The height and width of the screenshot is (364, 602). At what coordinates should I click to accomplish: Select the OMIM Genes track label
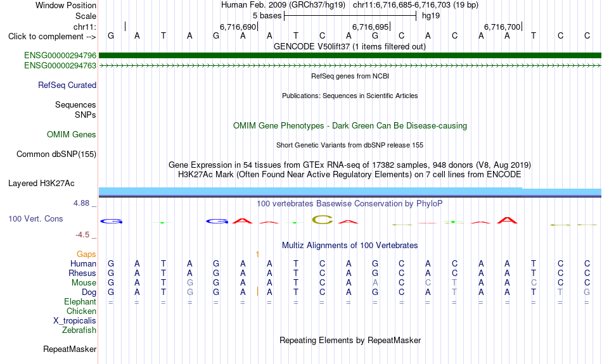point(72,135)
